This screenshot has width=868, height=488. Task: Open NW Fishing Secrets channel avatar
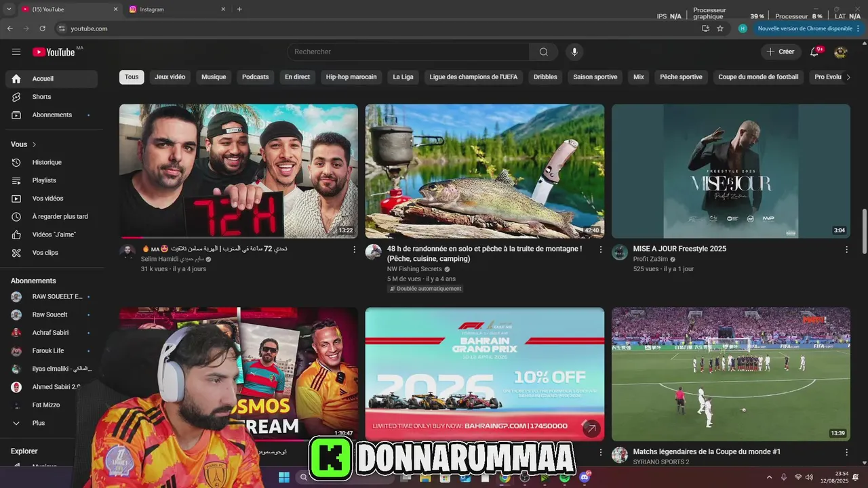374,252
